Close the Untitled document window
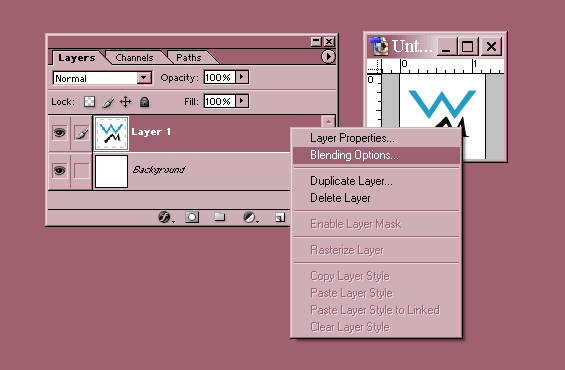 tap(491, 46)
